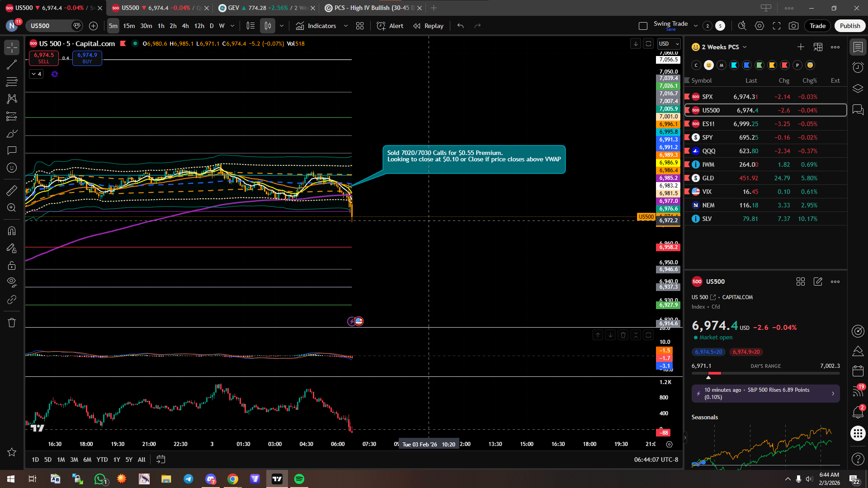Open Spotify from the Windows taskbar
Screen dimensions: 868x488
coord(299,479)
